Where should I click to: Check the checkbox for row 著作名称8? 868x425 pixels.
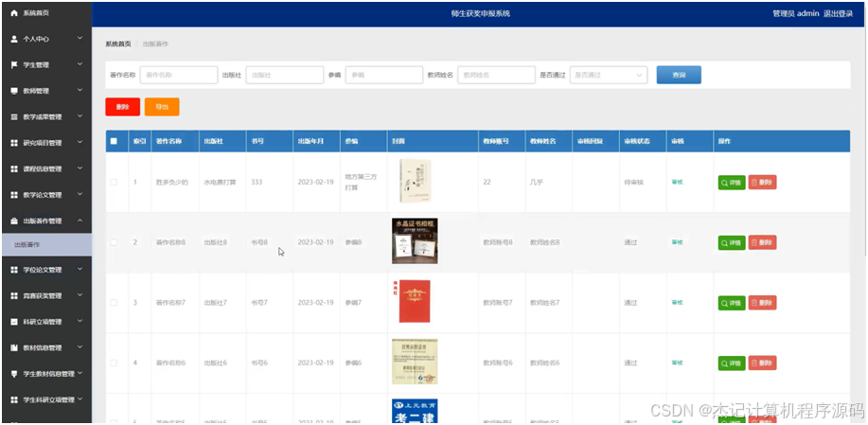[114, 242]
